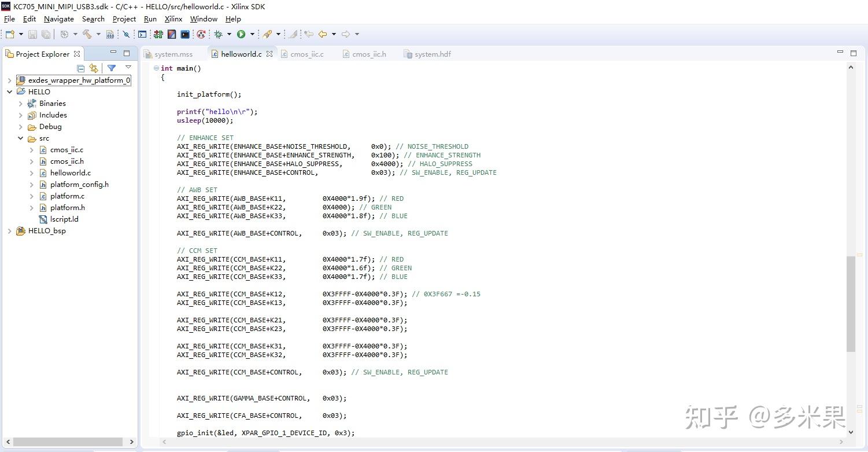The width and height of the screenshot is (868, 452).
Task: Select lscript.ld file in tree
Action: click(64, 219)
